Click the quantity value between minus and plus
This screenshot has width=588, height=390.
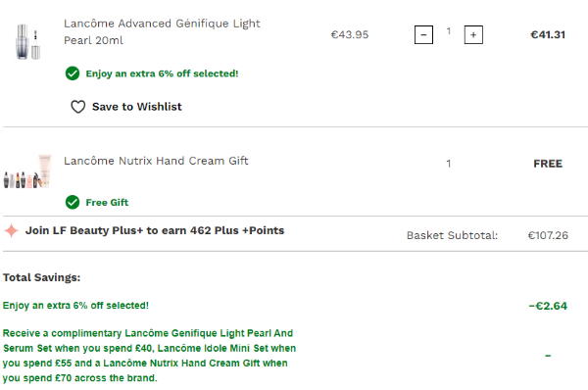tap(449, 31)
